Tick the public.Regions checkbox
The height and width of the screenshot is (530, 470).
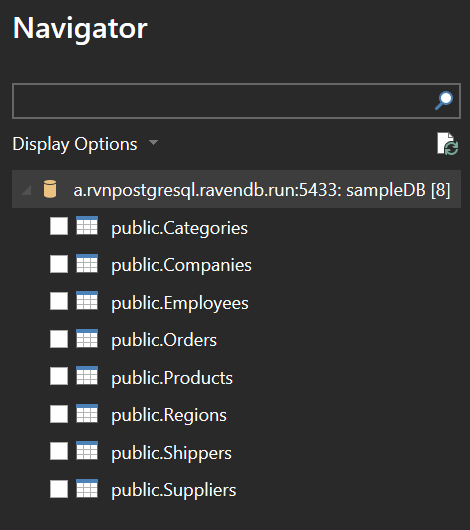click(x=59, y=414)
